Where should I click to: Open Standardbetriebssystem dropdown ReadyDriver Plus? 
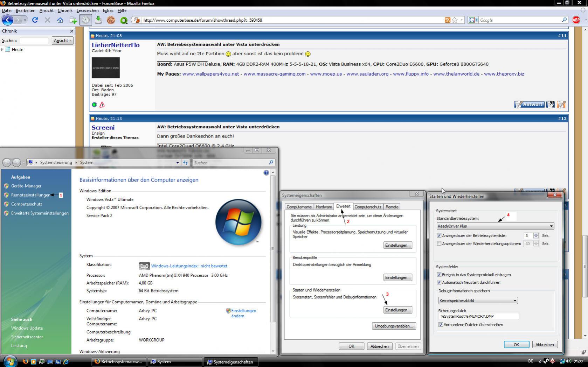click(x=495, y=226)
